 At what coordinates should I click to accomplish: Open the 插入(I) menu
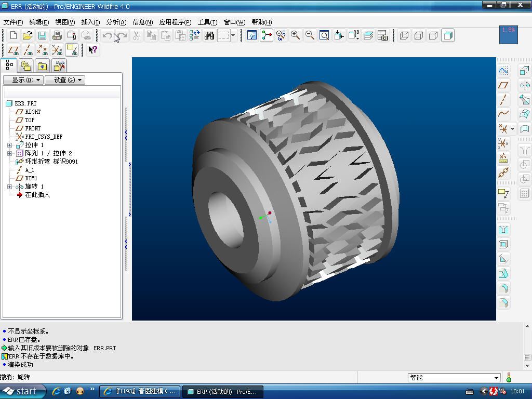coord(90,22)
